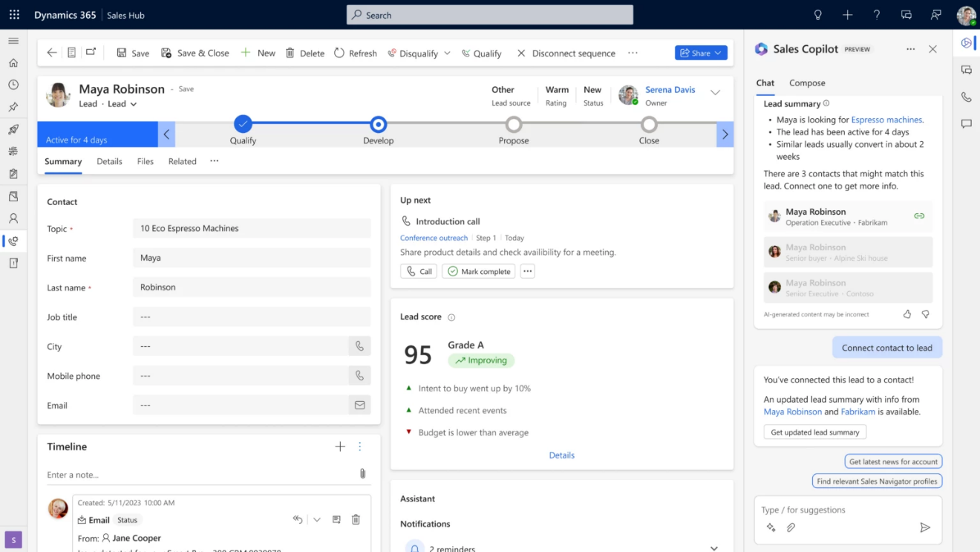Click the Home icon in left navigation
Image resolution: width=980 pixels, height=552 pixels.
click(x=13, y=62)
